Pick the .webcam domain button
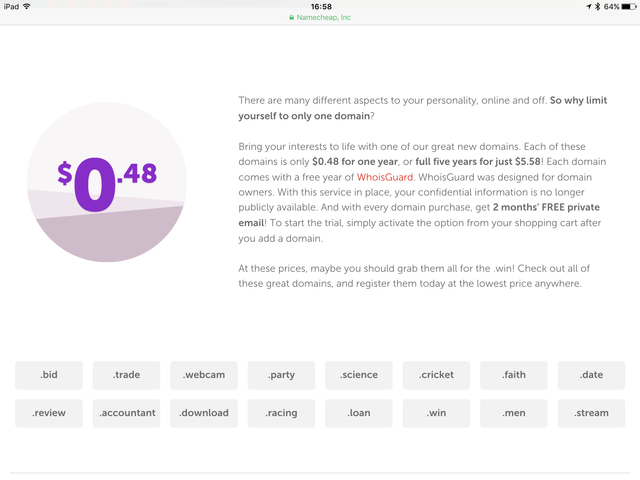Image resolution: width=640 pixels, height=480 pixels. pyautogui.click(x=204, y=375)
